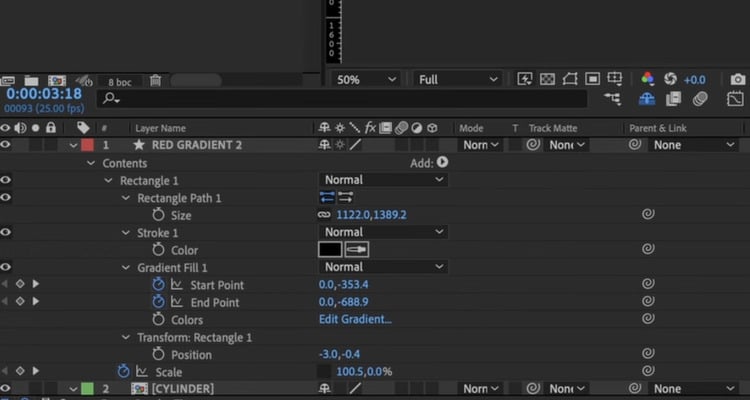Create a new folder in Project panel
This screenshot has height=400, width=750.
[x=32, y=80]
